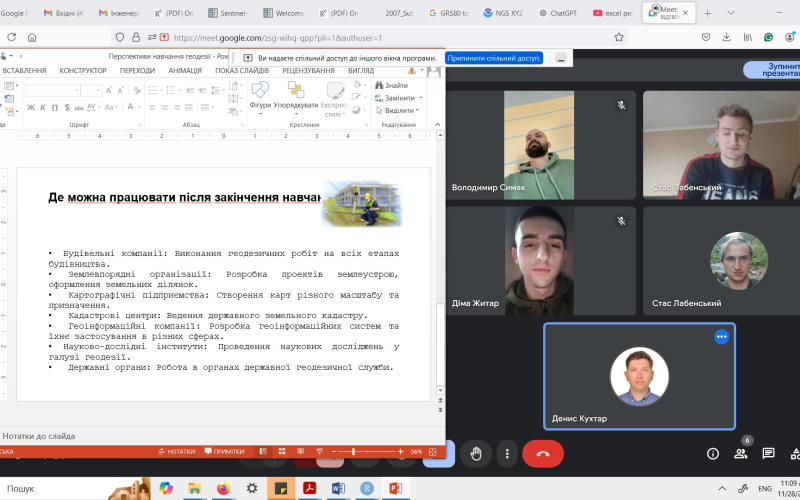800x500 pixels.
Task: Raise hand in Google Meet
Action: [476, 453]
